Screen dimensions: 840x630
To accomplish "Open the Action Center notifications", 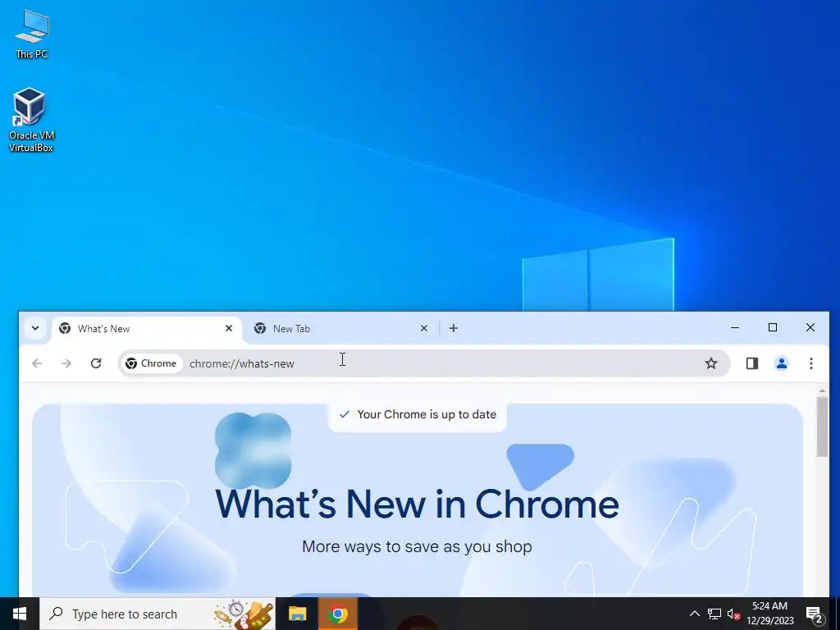I will 815,614.
